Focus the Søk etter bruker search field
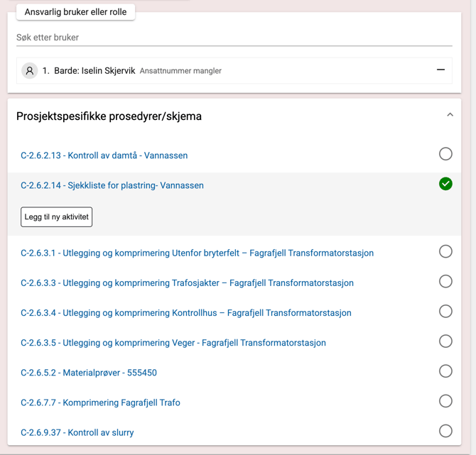 tap(234, 38)
